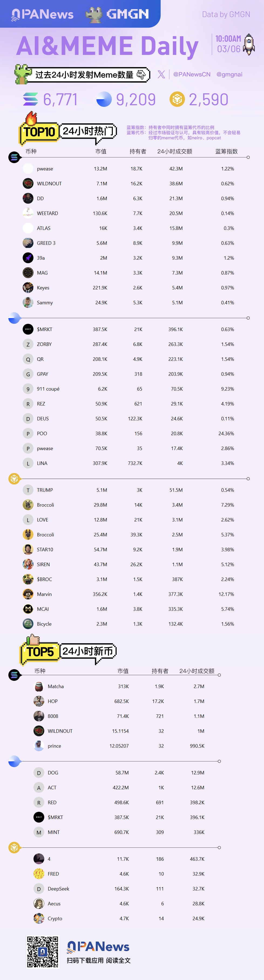Click the Solana icon beside 6,771
This screenshot has width=264, height=980.
31,99
